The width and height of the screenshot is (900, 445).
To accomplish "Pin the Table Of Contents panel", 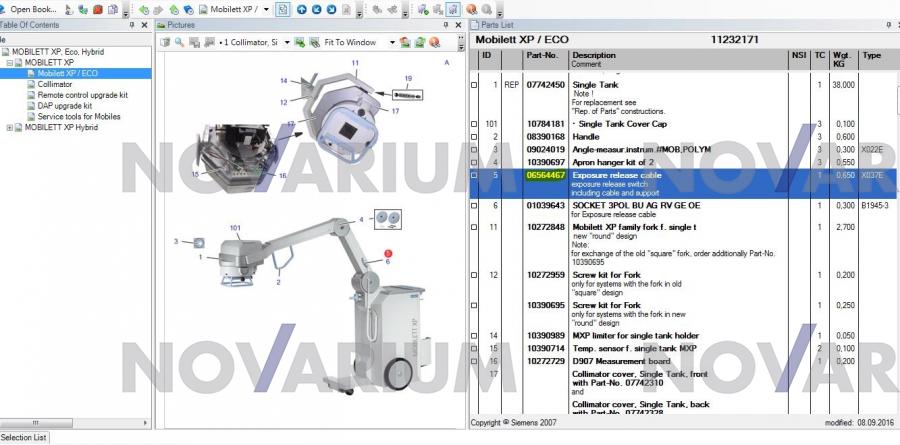I will pos(133,24).
